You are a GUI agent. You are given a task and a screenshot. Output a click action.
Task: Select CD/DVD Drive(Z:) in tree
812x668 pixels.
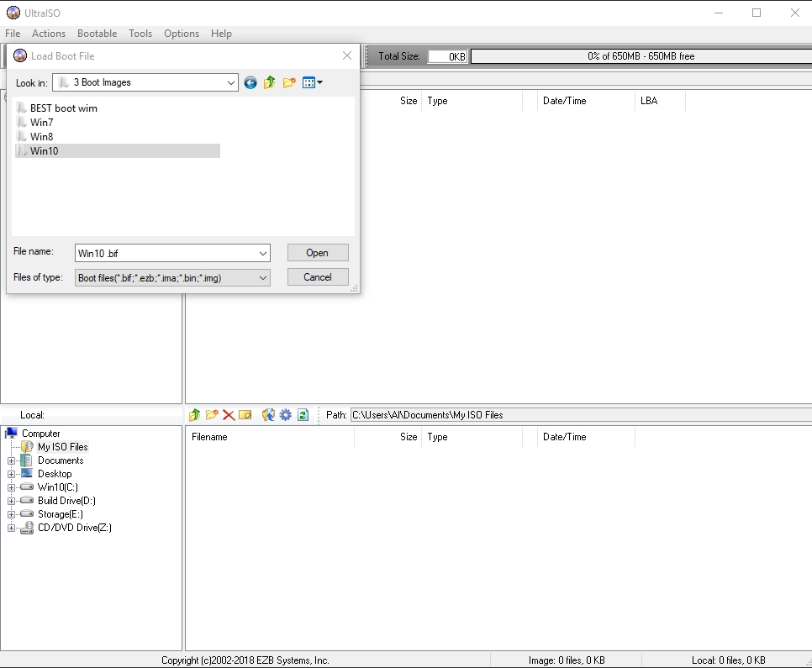(x=75, y=528)
